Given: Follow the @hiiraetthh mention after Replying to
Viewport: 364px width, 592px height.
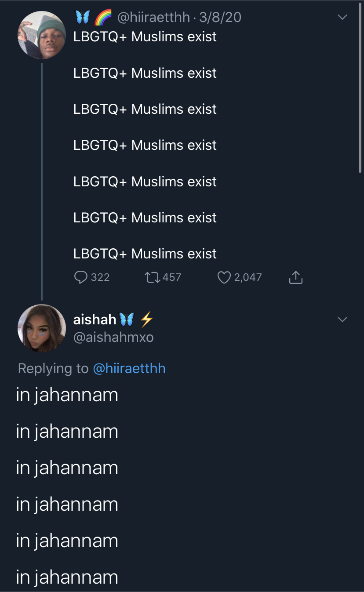Looking at the screenshot, I should click(x=129, y=368).
